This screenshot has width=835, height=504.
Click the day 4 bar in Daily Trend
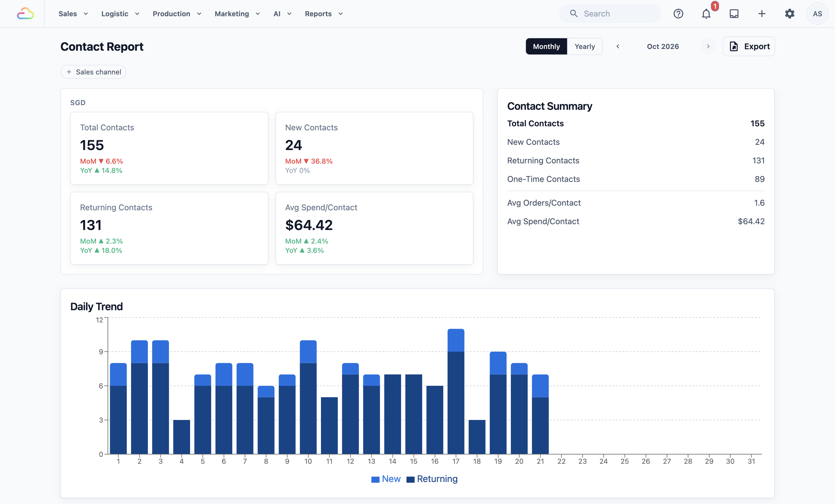pos(181,437)
